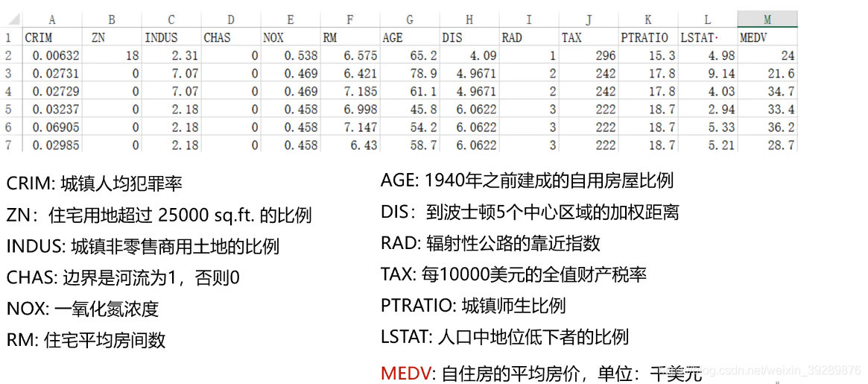
Task: Click the ZN header cell
Action: click(112, 38)
